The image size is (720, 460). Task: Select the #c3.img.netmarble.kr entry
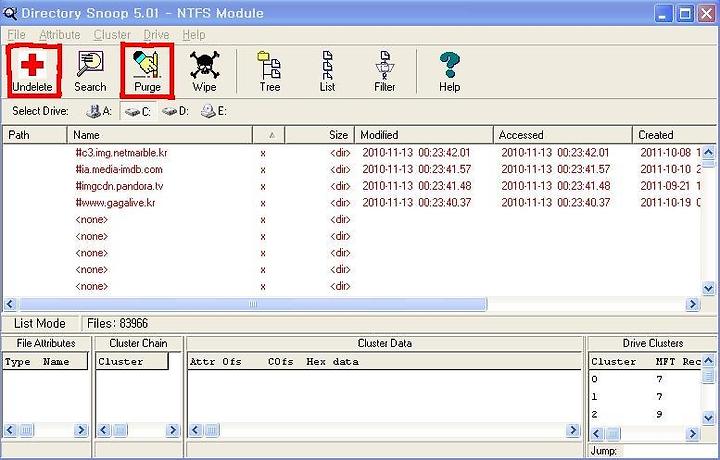[121, 152]
